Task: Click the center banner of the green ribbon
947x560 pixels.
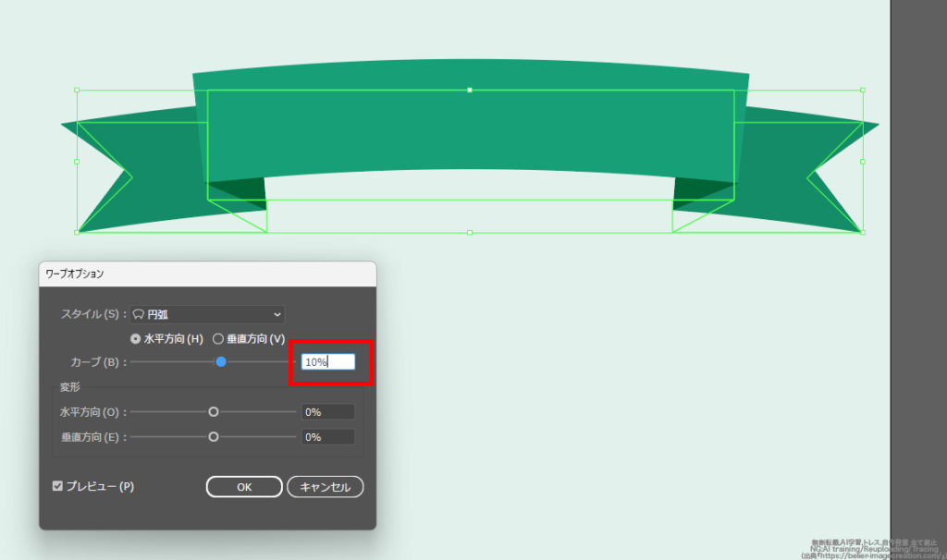Action: 470,129
